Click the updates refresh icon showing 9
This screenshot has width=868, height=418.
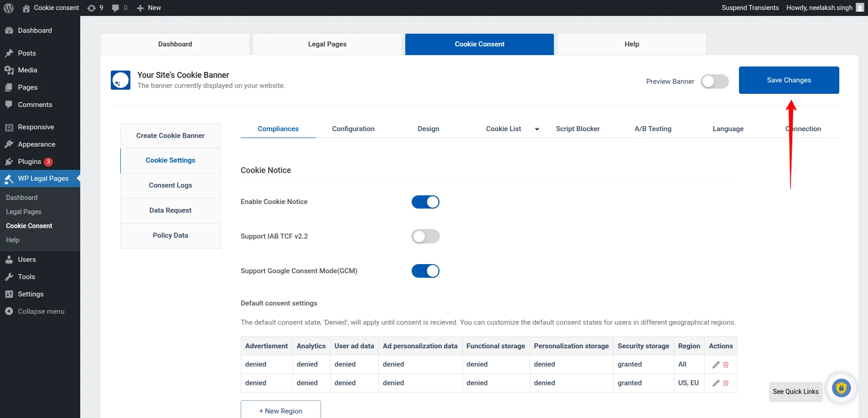pyautogui.click(x=91, y=8)
